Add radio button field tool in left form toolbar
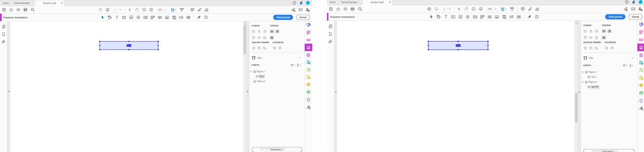 click(x=138, y=17)
